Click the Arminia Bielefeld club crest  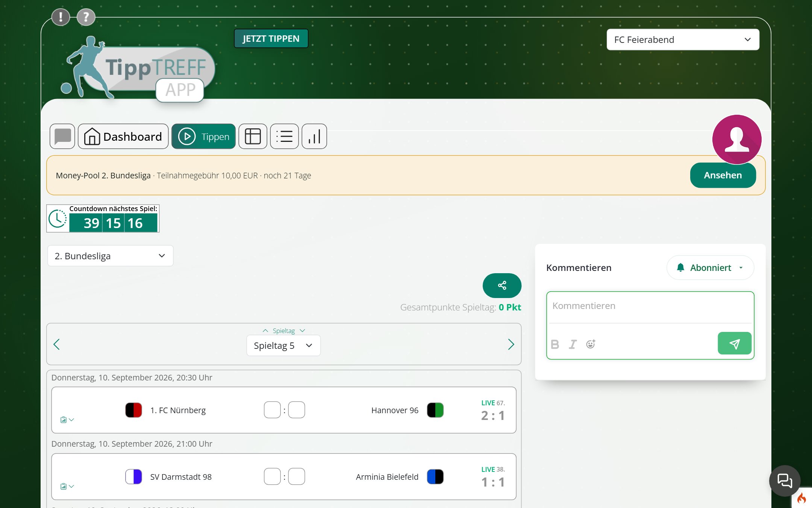pyautogui.click(x=435, y=477)
